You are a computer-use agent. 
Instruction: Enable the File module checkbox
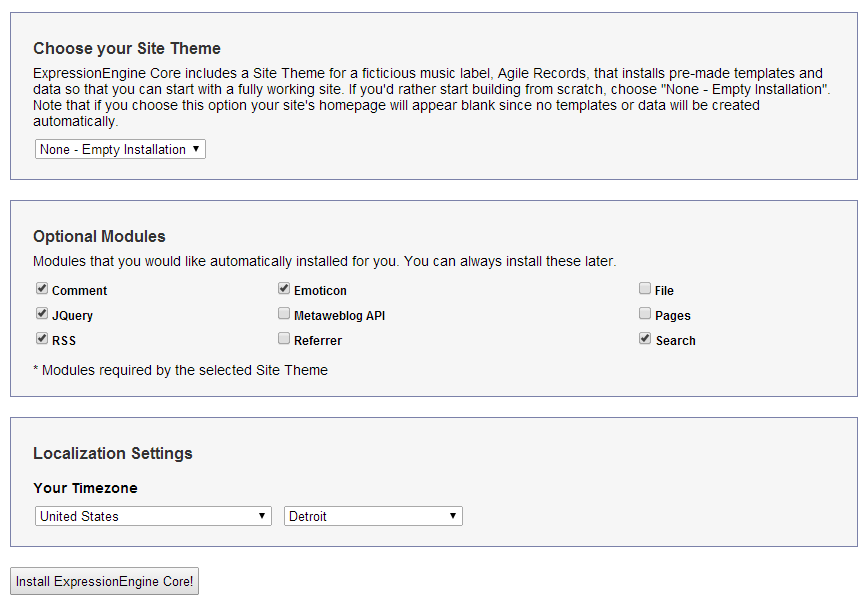tap(645, 289)
